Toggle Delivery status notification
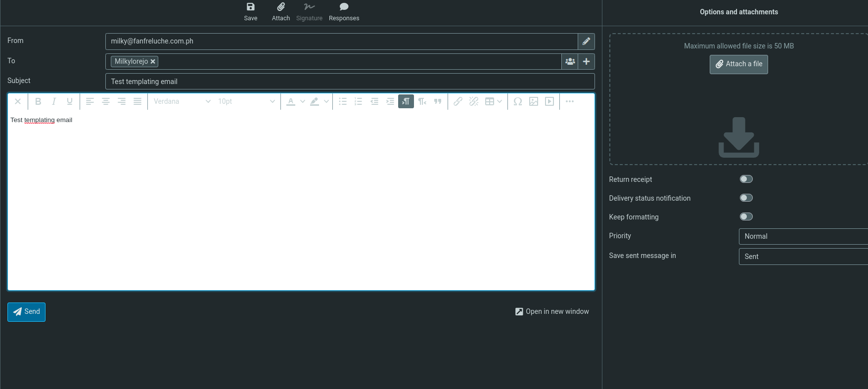868x389 pixels. 746,198
